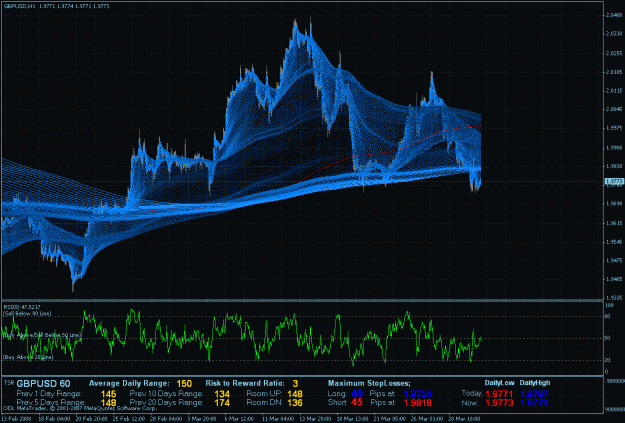Image resolution: width=625 pixels, height=423 pixels.
Task: Click the 1.9975 price scale label
Action: coord(614,128)
